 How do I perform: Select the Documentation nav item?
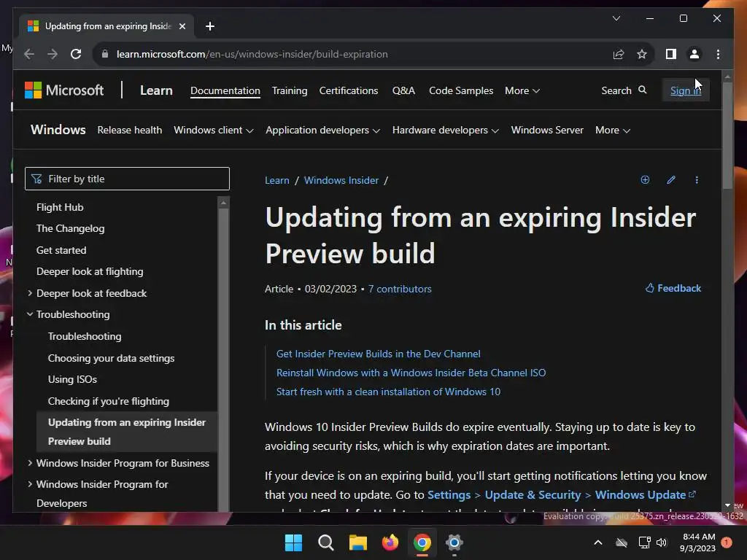point(225,90)
